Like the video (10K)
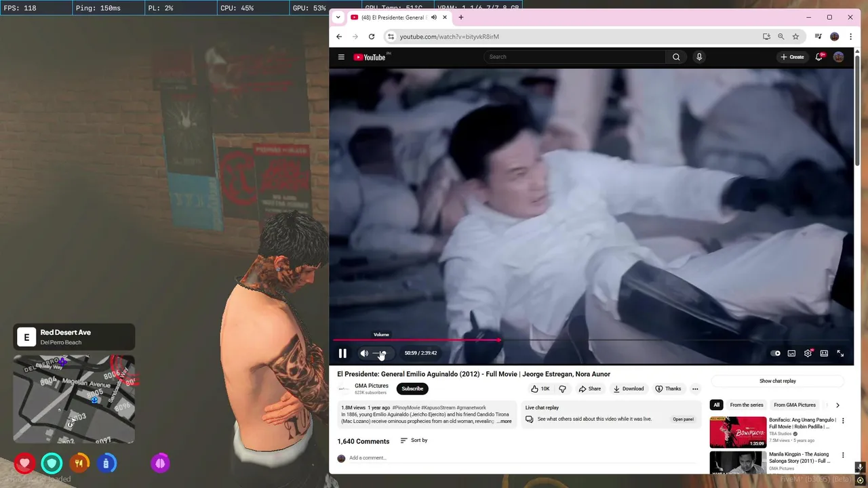 (x=540, y=388)
